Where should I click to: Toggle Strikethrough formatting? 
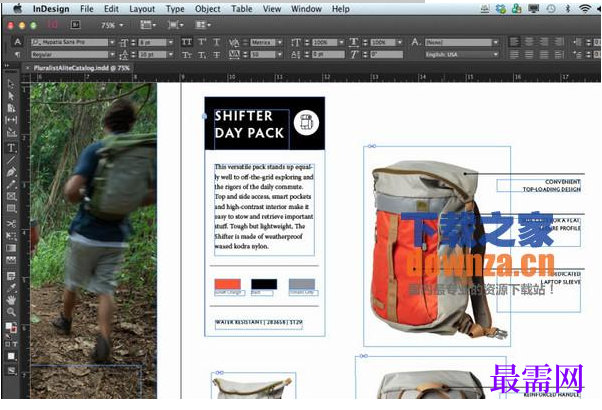click(217, 55)
